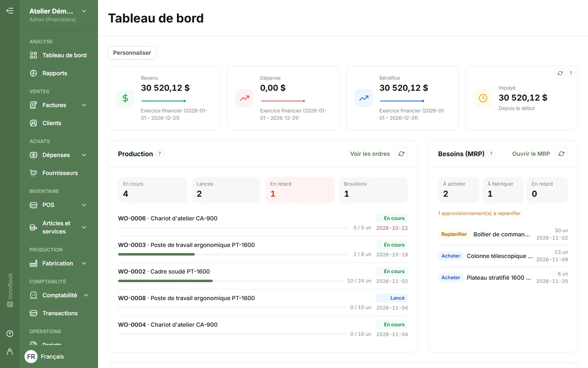Change language via the Français selector
This screenshot has width=588, height=368.
tap(45, 357)
